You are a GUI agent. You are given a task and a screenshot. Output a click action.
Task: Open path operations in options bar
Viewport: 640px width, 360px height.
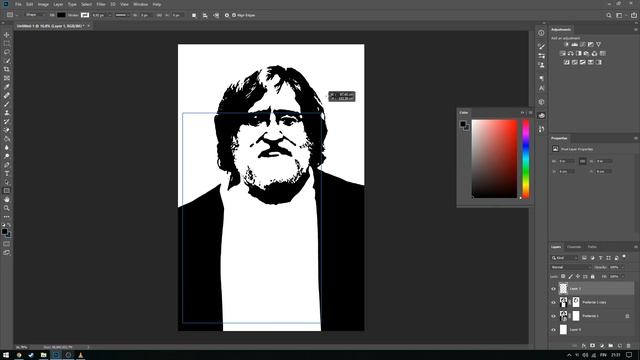(194, 15)
